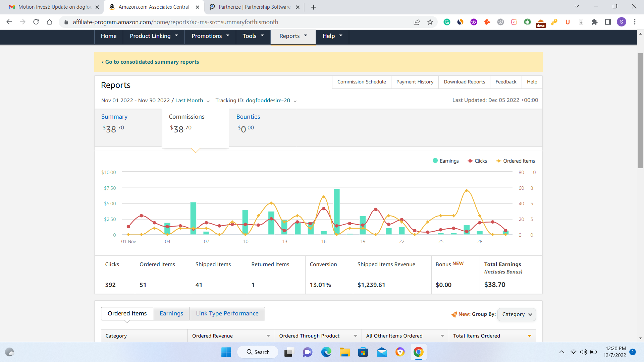Click the browser address bar URL

175,22
